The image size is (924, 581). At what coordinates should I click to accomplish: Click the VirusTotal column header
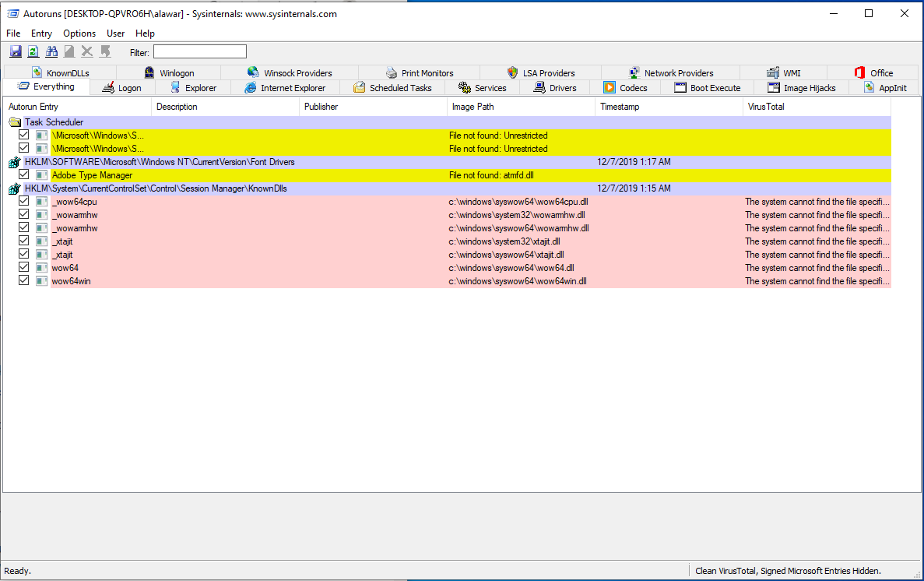click(817, 107)
